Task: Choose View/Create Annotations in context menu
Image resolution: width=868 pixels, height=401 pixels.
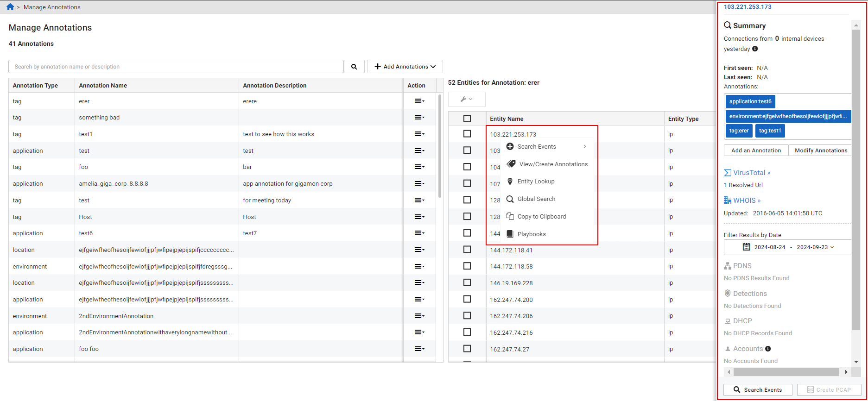Action: coord(547,164)
